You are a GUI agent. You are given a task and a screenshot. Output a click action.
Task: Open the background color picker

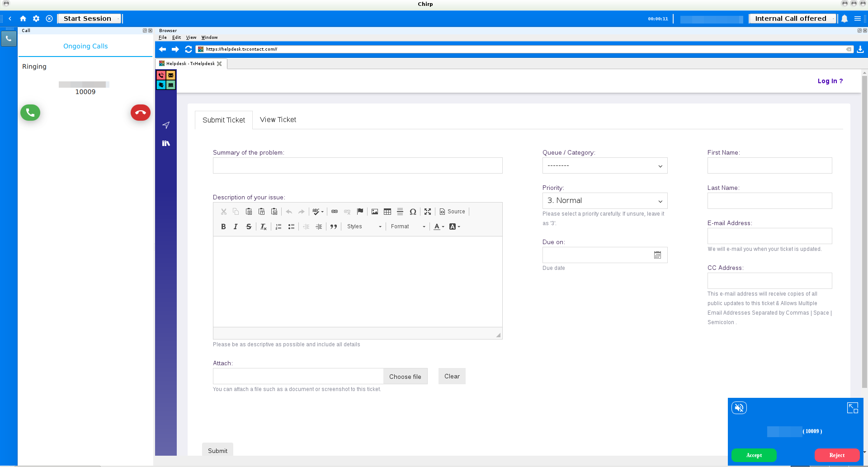point(455,226)
